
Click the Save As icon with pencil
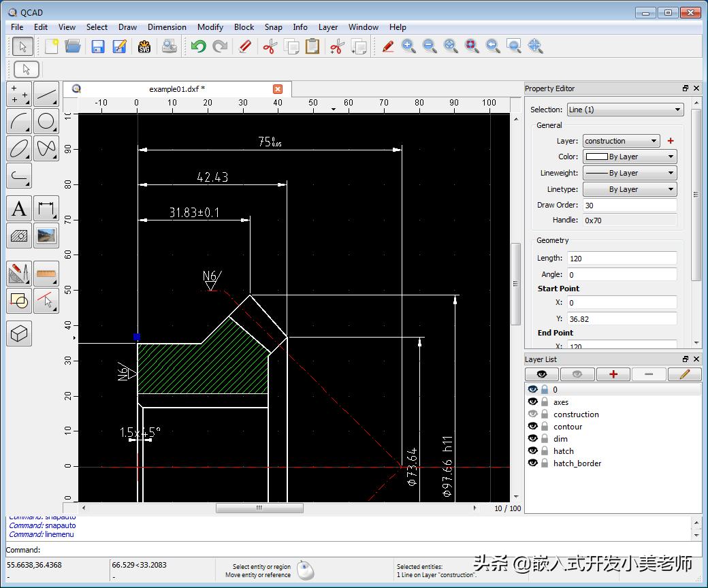[x=120, y=46]
